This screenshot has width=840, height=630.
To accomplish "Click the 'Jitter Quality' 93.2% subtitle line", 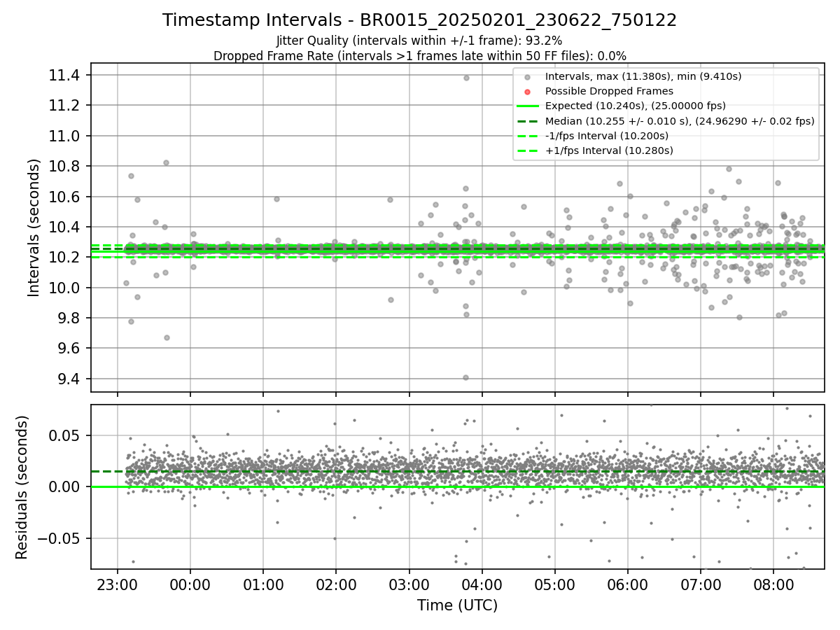I will tap(419, 41).
